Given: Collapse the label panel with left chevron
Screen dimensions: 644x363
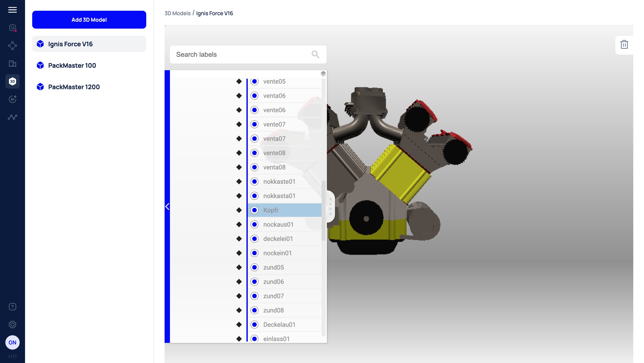Looking at the screenshot, I should click(x=167, y=206).
